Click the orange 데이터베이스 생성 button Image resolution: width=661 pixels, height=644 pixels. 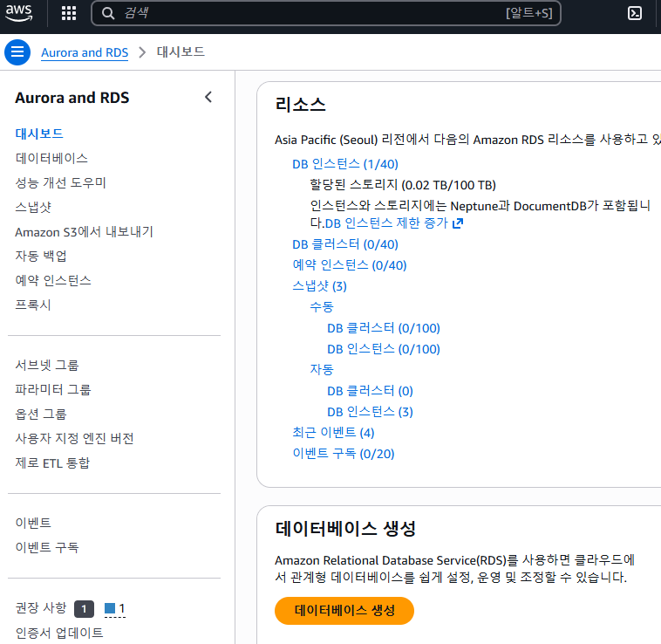(x=344, y=611)
